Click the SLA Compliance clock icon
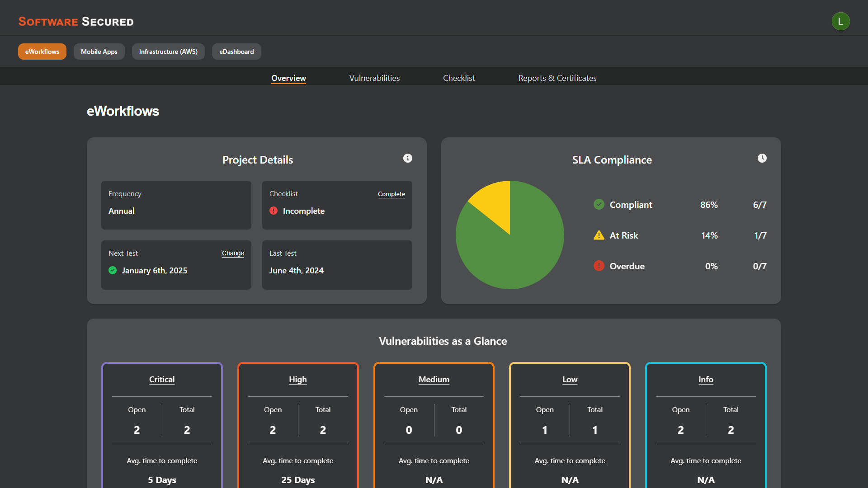This screenshot has width=868, height=488. tap(762, 158)
